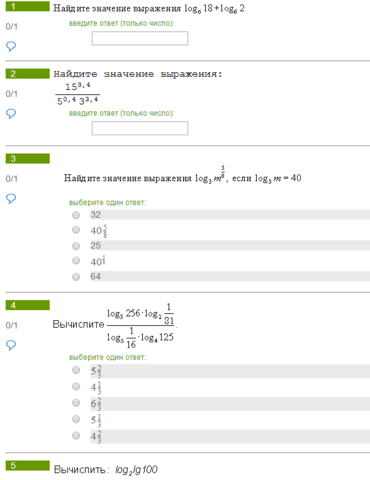Choose the fourth option in question 3
Screen dimensions: 370x480
(x=76, y=260)
